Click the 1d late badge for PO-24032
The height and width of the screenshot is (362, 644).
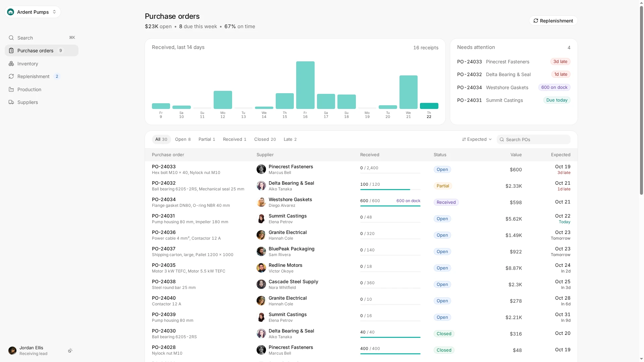coord(561,74)
